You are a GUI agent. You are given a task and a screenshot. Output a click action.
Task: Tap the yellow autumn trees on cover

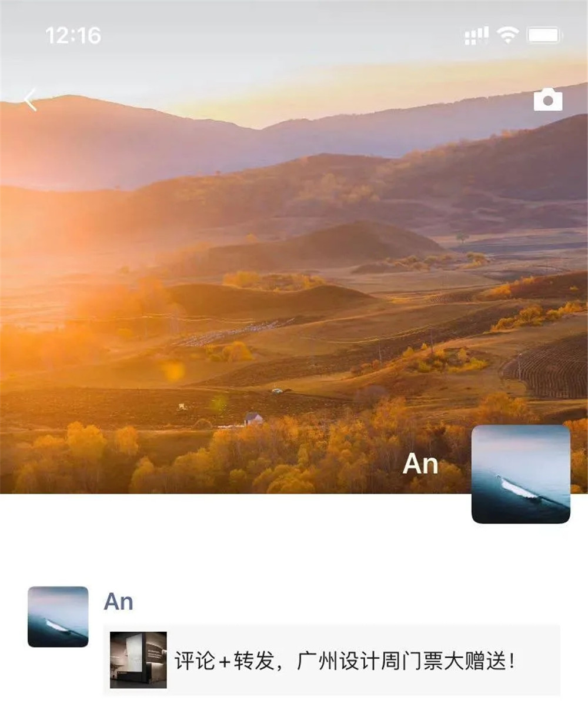coord(235,456)
